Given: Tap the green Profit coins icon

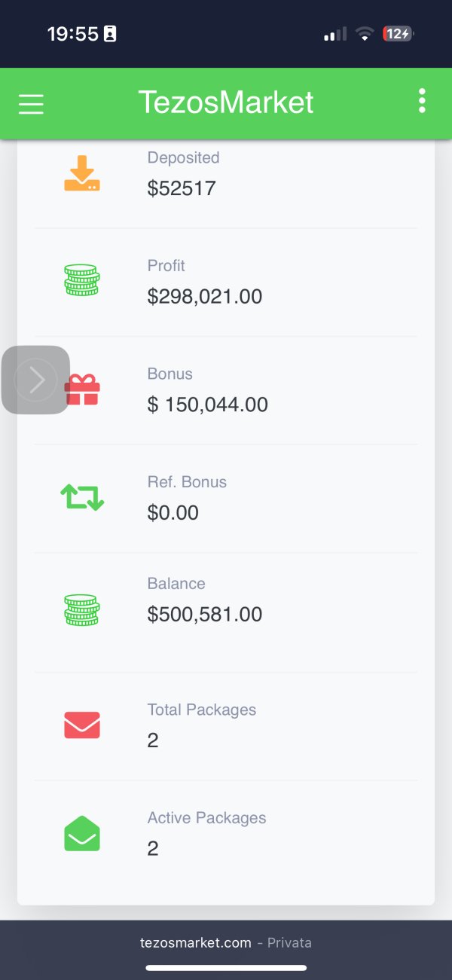Looking at the screenshot, I should 82,280.
